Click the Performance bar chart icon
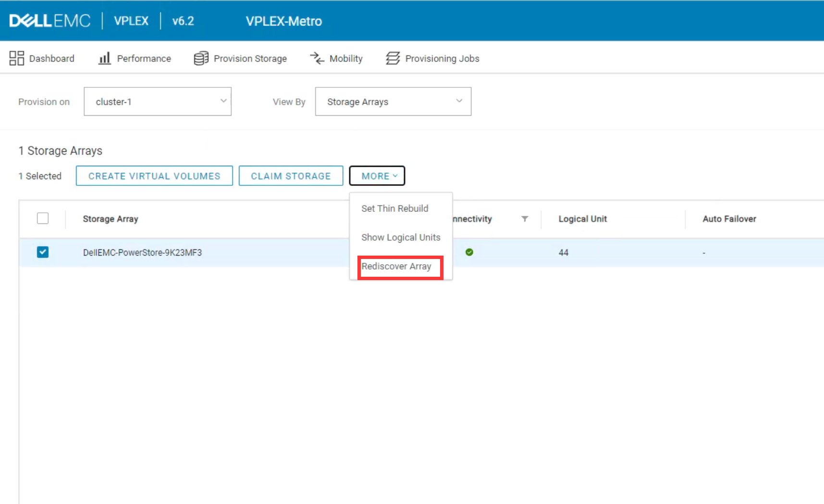824x504 pixels. (104, 58)
